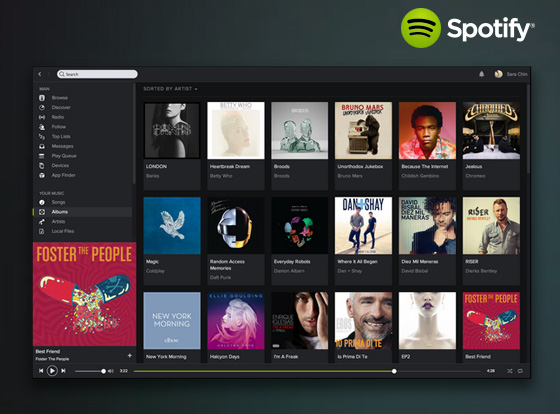Open the Heartbreak Dream album cover

[236, 130]
